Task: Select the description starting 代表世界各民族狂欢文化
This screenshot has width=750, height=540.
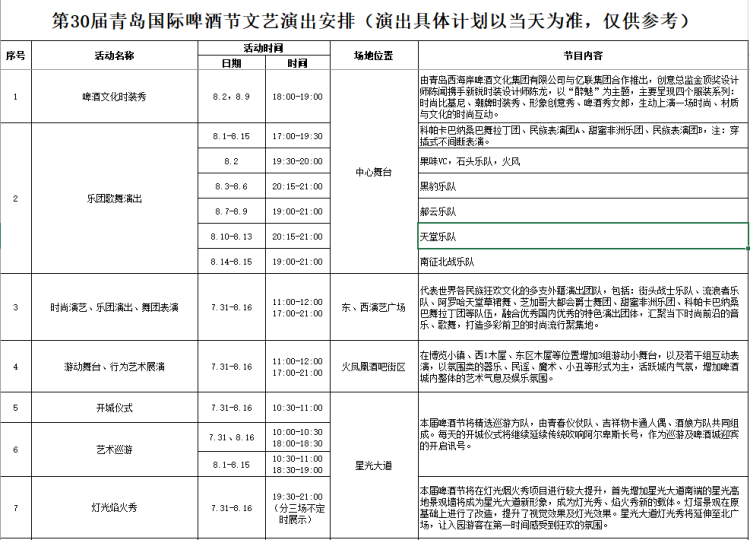Action: [x=584, y=307]
